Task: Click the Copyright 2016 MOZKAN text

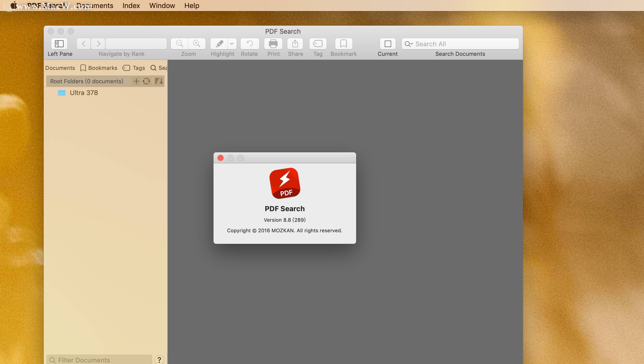Action: click(x=285, y=231)
